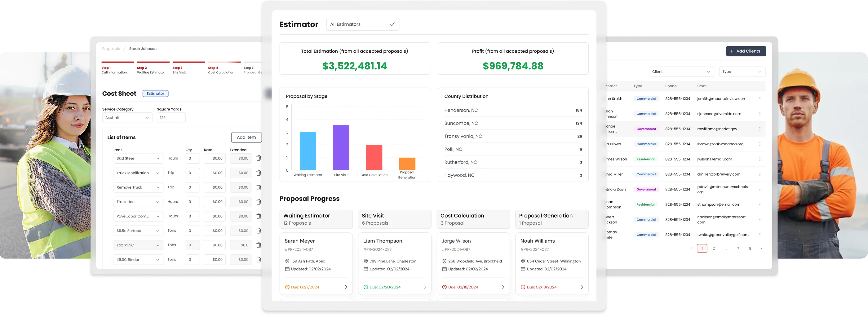Open arrow on Sarah Meyer proposal card
Viewport: 868px width, 316px height.
point(345,287)
